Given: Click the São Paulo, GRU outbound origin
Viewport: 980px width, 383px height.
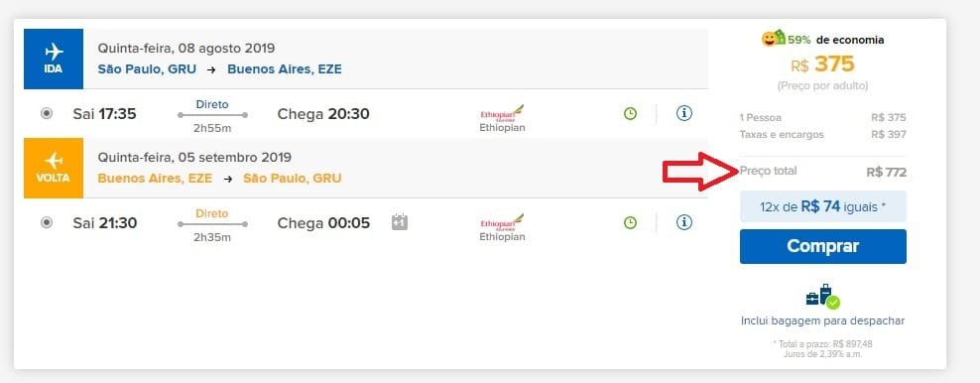Looking at the screenshot, I should tap(147, 69).
